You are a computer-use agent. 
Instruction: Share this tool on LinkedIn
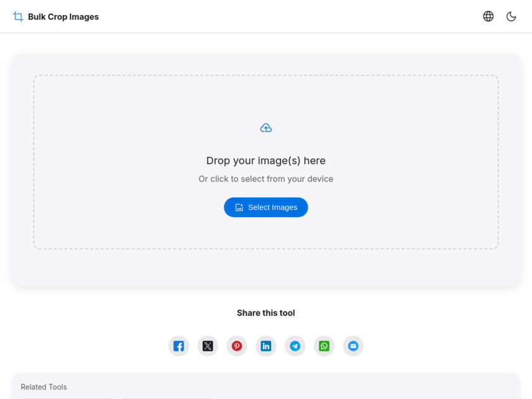click(266, 346)
